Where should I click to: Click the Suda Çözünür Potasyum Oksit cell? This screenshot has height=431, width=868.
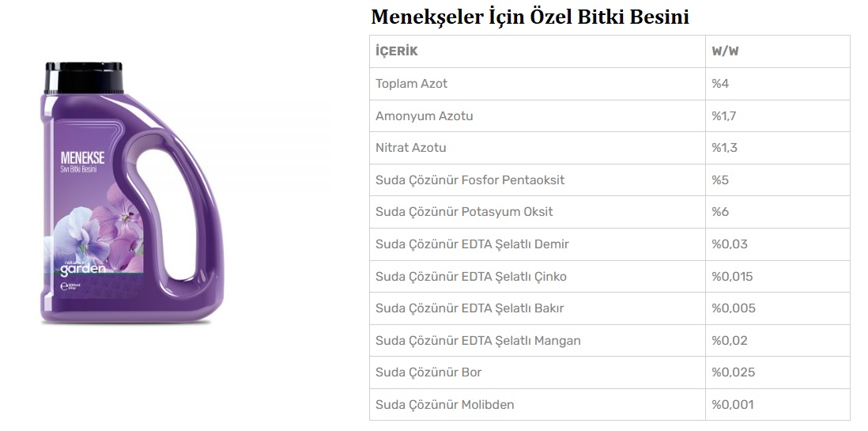point(538,212)
